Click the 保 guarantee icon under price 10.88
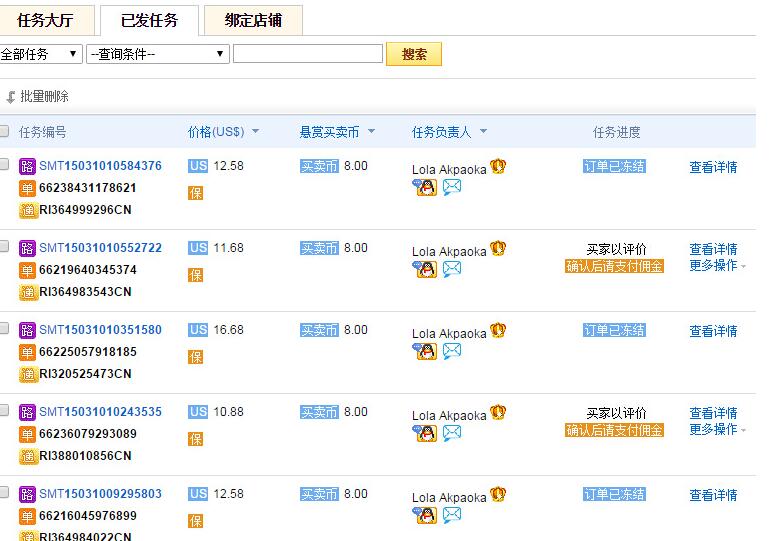The width and height of the screenshot is (769, 541). [x=195, y=438]
